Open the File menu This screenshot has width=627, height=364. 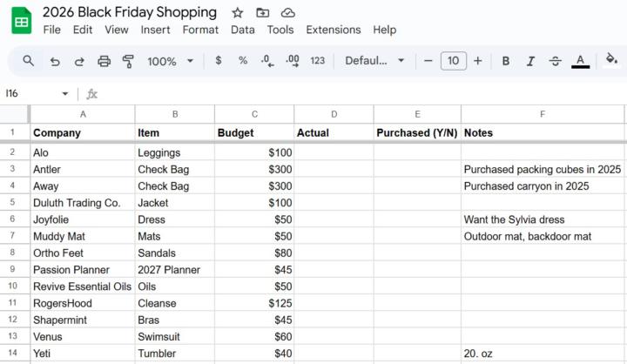point(52,30)
